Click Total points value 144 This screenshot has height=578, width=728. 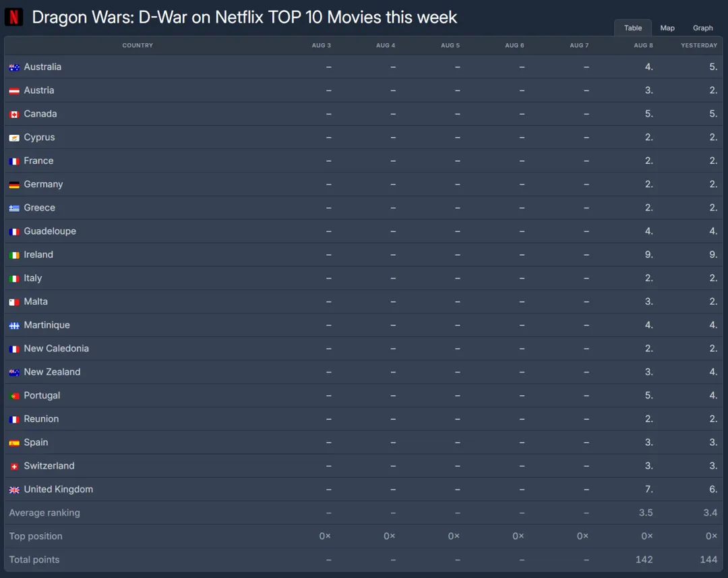pyautogui.click(x=708, y=560)
